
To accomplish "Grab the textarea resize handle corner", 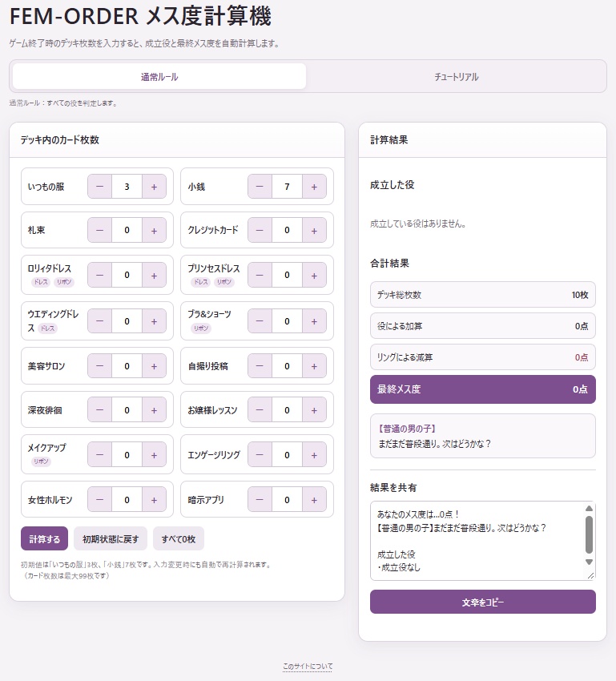I will (x=591, y=575).
